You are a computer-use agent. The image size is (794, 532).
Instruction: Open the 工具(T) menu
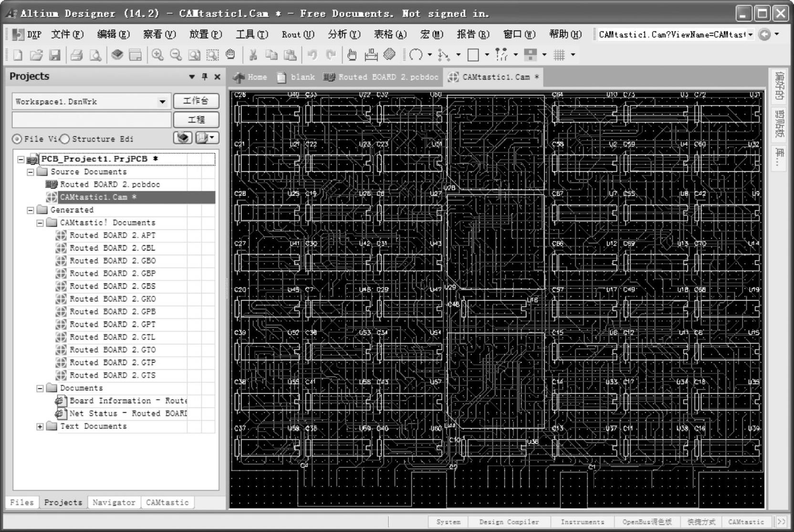[252, 34]
